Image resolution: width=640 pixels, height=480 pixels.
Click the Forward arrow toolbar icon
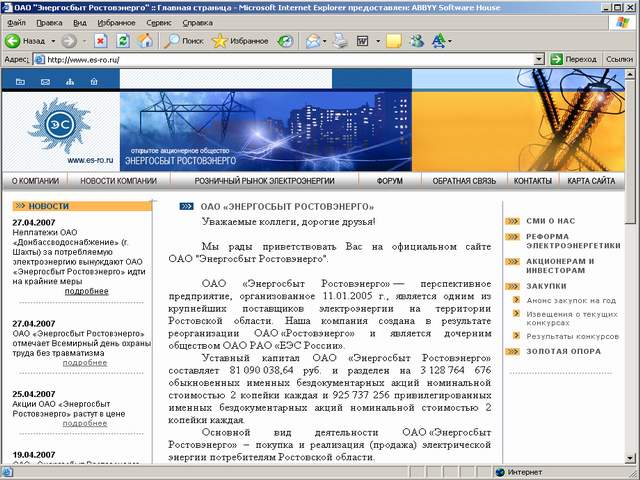(x=69, y=41)
